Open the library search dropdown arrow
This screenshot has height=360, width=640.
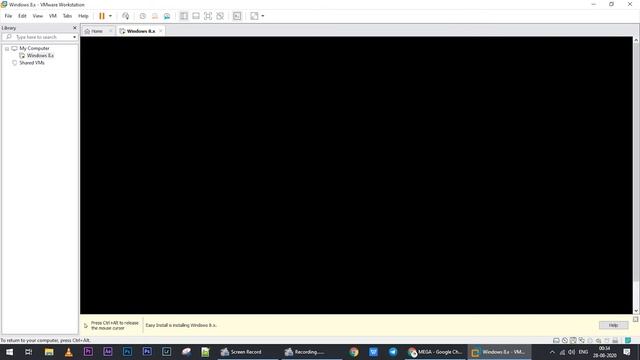(x=74, y=37)
